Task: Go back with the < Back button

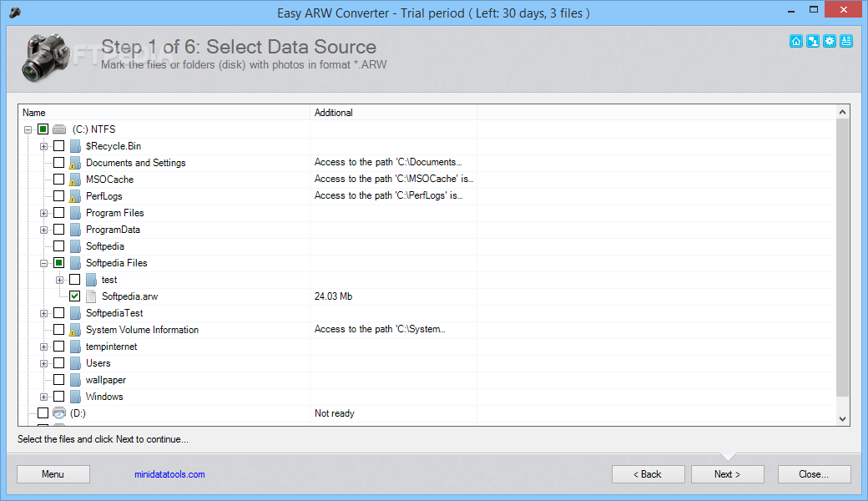Action: point(648,474)
